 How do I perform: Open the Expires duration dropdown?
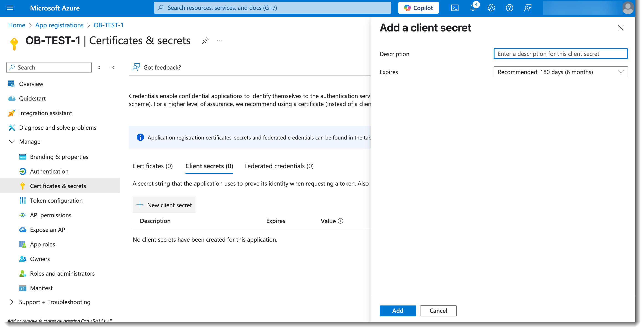pyautogui.click(x=560, y=72)
